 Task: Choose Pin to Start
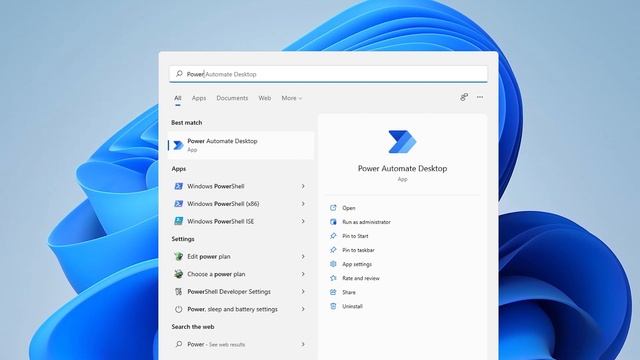(x=355, y=236)
